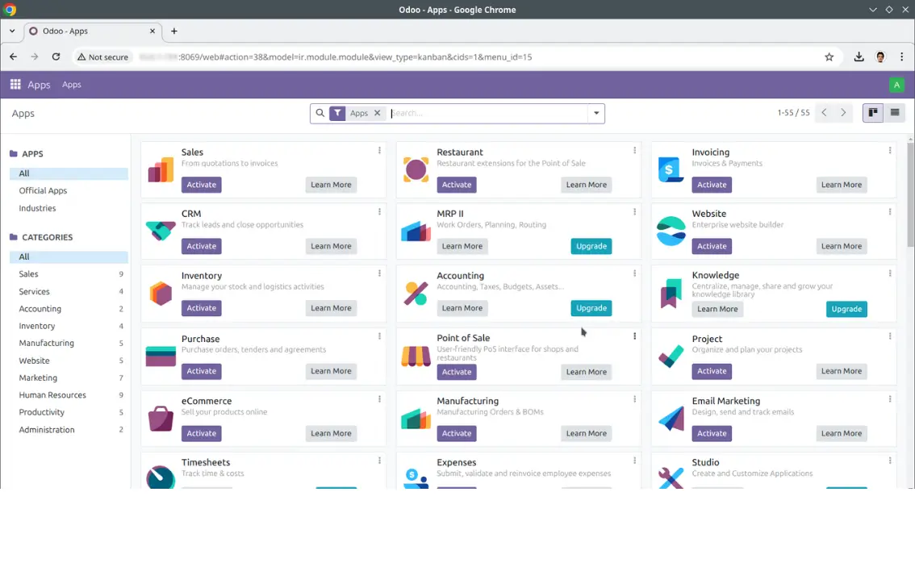915x588 pixels.
Task: Click the Chrome downloads icon
Action: click(858, 56)
